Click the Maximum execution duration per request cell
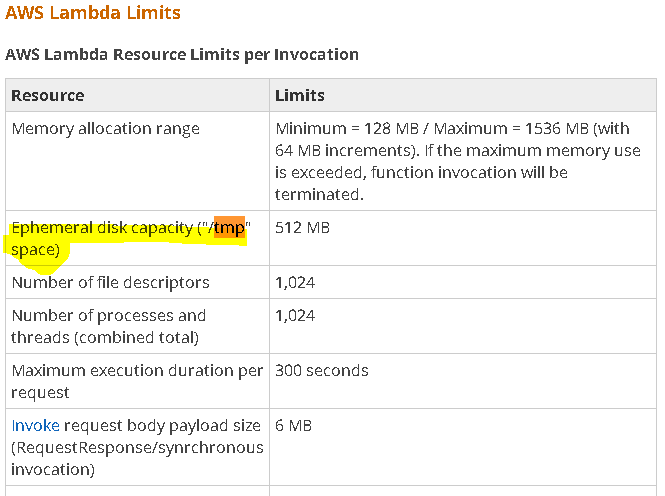665x496 pixels. (x=137, y=381)
